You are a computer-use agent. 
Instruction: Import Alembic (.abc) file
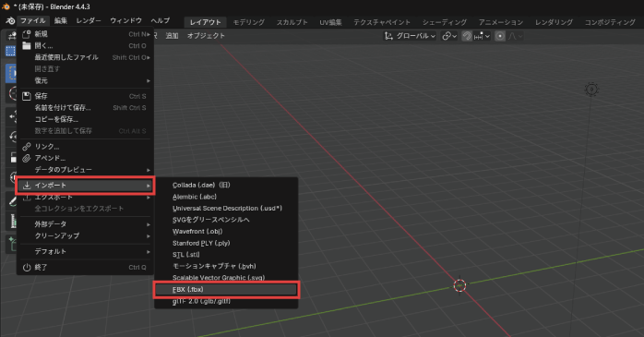[226, 197]
